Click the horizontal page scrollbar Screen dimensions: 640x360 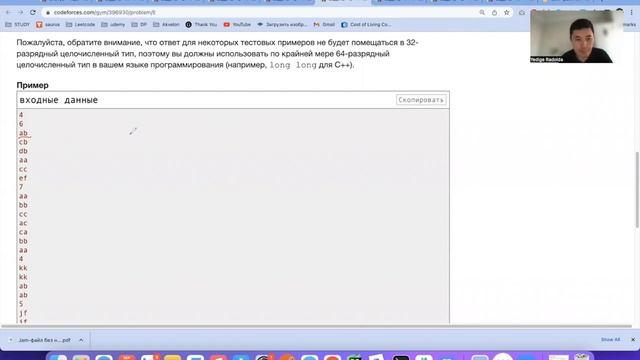click(316, 326)
